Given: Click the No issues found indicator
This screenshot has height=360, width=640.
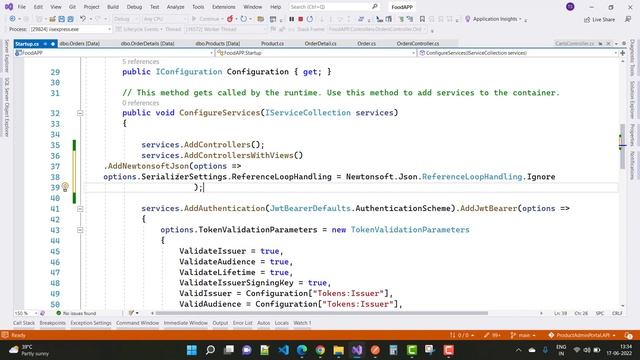Looking at the screenshot, I should coord(76,313).
